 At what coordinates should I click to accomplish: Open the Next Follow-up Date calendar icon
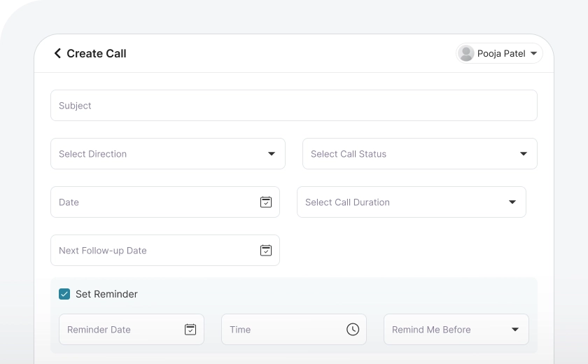[266, 250]
